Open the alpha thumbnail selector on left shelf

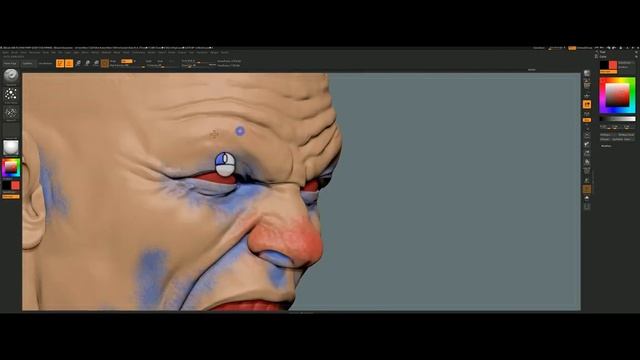(11, 113)
